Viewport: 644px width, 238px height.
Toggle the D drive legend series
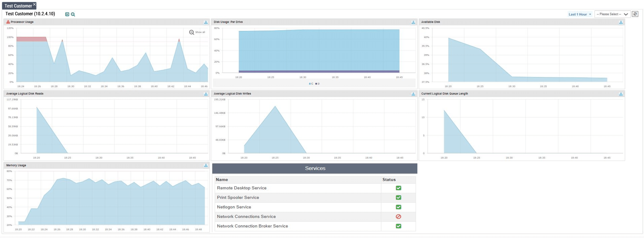pyautogui.click(x=317, y=84)
